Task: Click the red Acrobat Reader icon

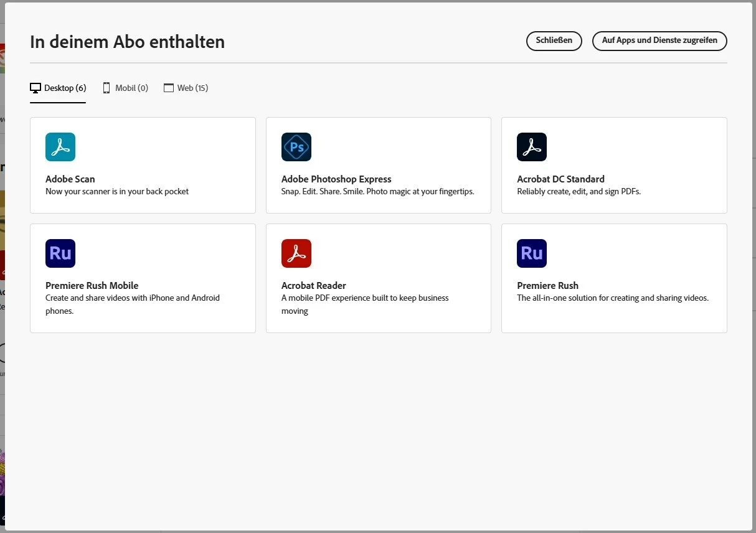Action: [296, 253]
